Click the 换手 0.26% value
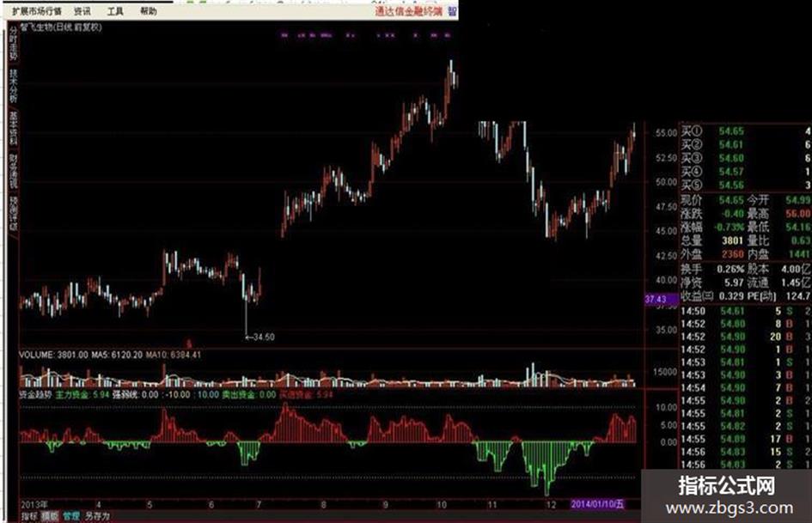The height and width of the screenshot is (523, 812). pyautogui.click(x=730, y=270)
